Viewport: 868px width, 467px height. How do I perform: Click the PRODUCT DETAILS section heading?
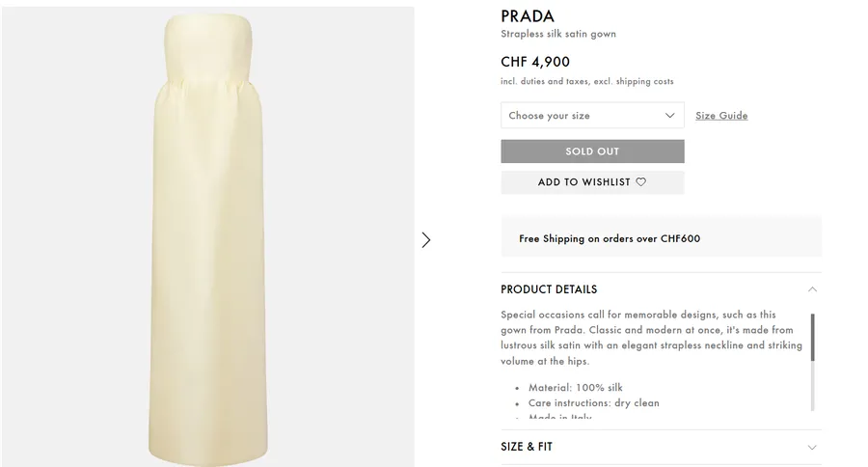coord(549,289)
